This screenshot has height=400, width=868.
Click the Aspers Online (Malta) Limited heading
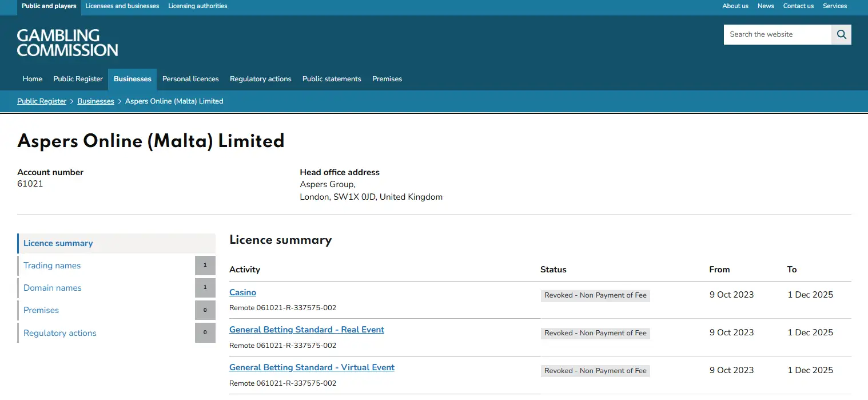pos(151,141)
